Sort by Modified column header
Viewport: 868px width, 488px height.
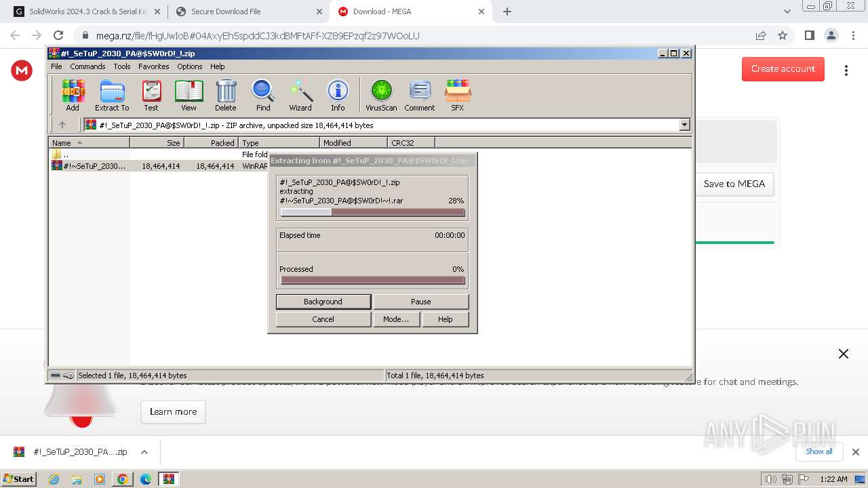click(353, 143)
